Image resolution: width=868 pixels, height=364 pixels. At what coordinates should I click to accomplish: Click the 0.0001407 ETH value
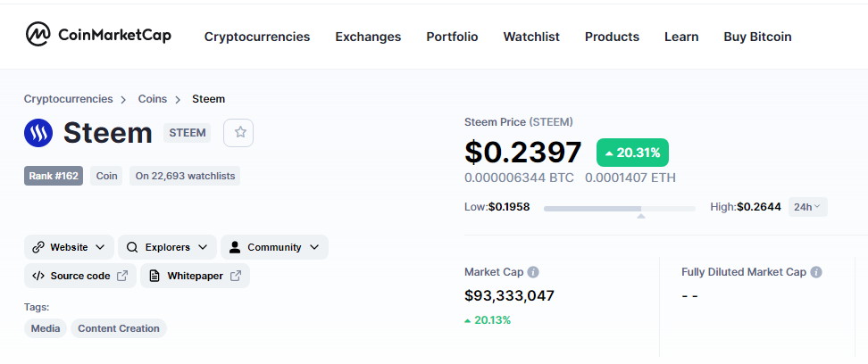coord(630,178)
